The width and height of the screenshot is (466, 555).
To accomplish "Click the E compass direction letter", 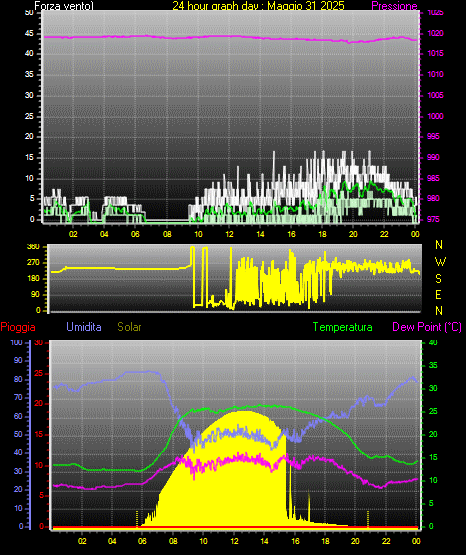I will point(438,294).
